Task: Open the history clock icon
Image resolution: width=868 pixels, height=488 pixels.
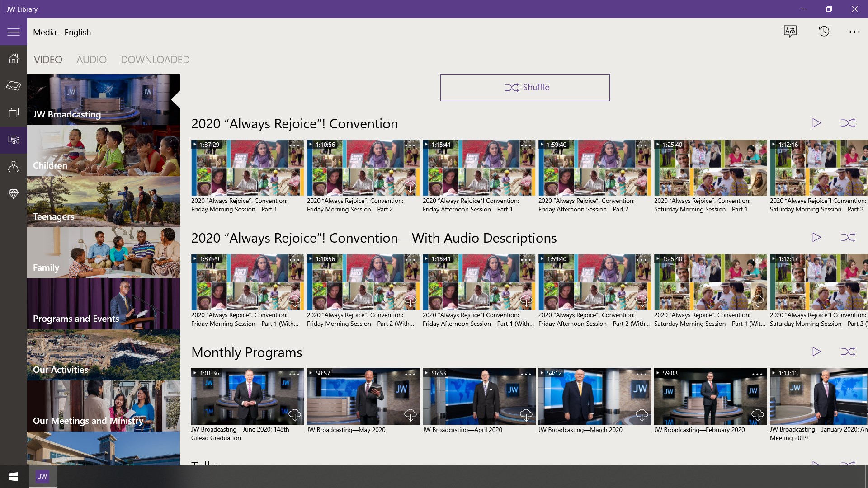Action: pyautogui.click(x=824, y=31)
